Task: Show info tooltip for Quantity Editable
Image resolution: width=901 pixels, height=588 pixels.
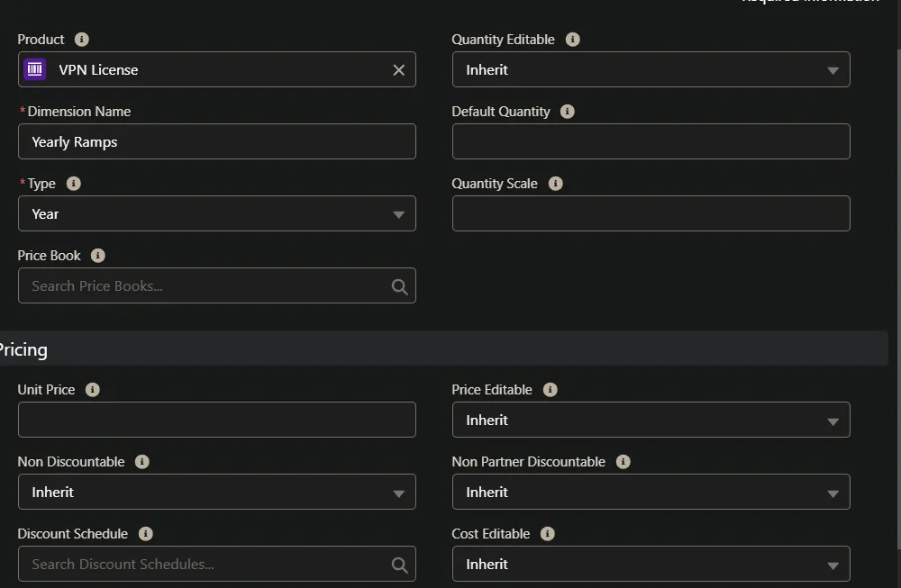Action: pyautogui.click(x=572, y=39)
